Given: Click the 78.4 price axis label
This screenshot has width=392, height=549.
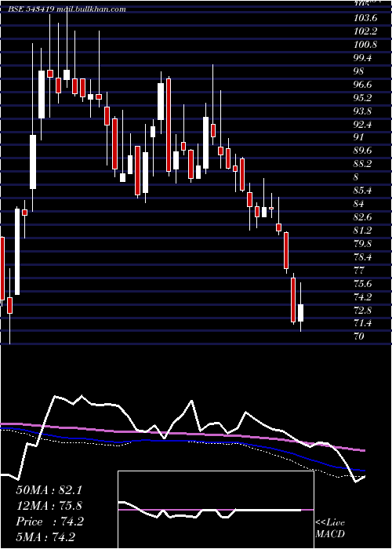Looking at the screenshot, I should [x=364, y=256].
